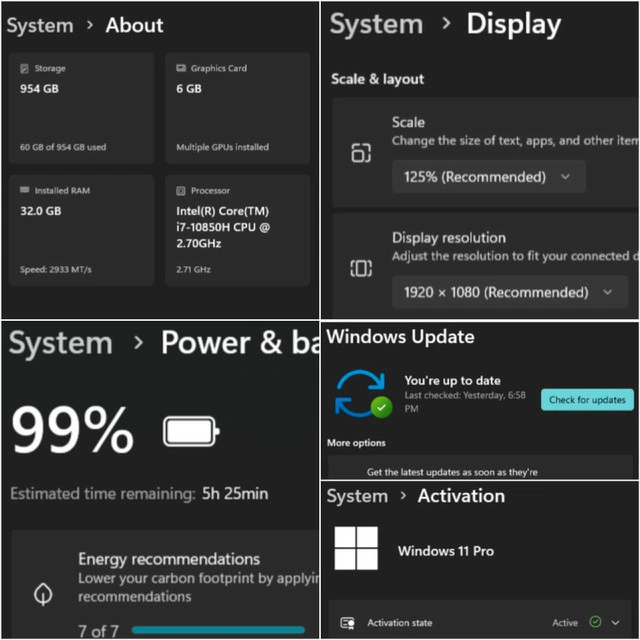Screen dimensions: 640x640
Task: Click the battery icon next to 99%
Action: tap(191, 431)
